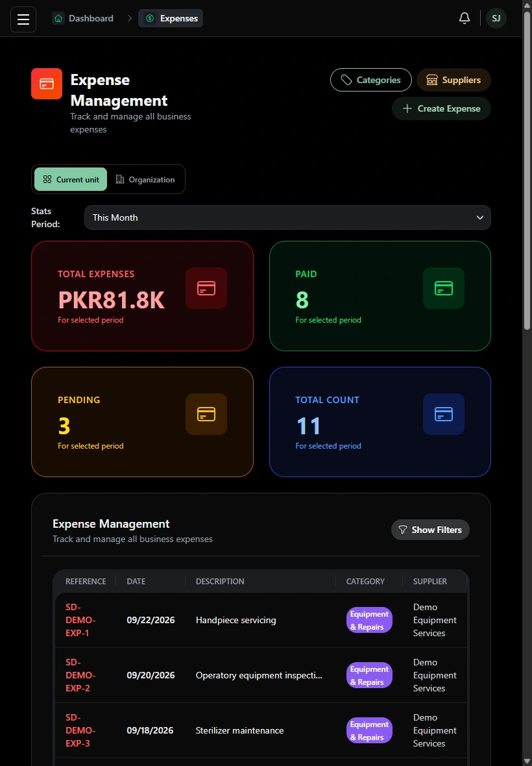Click supplier cell in SD-DEMO-EXP-2 row
532x766 pixels.
tap(435, 675)
